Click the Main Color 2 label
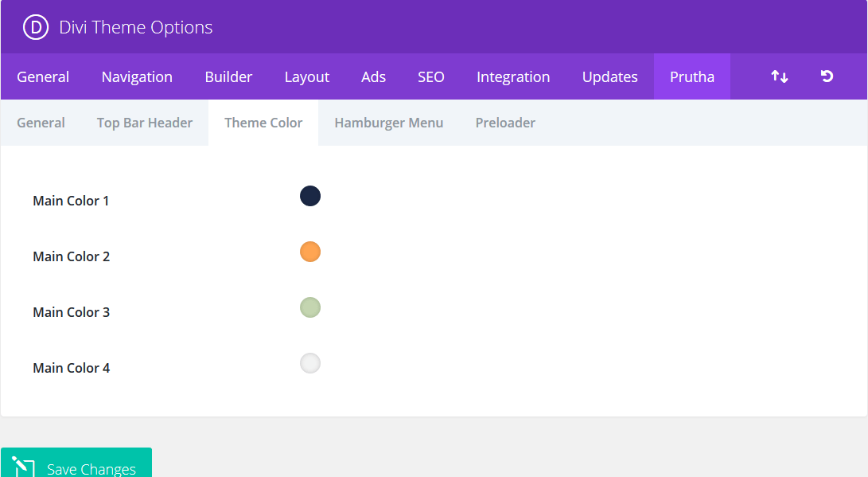The width and height of the screenshot is (868, 477). click(72, 256)
